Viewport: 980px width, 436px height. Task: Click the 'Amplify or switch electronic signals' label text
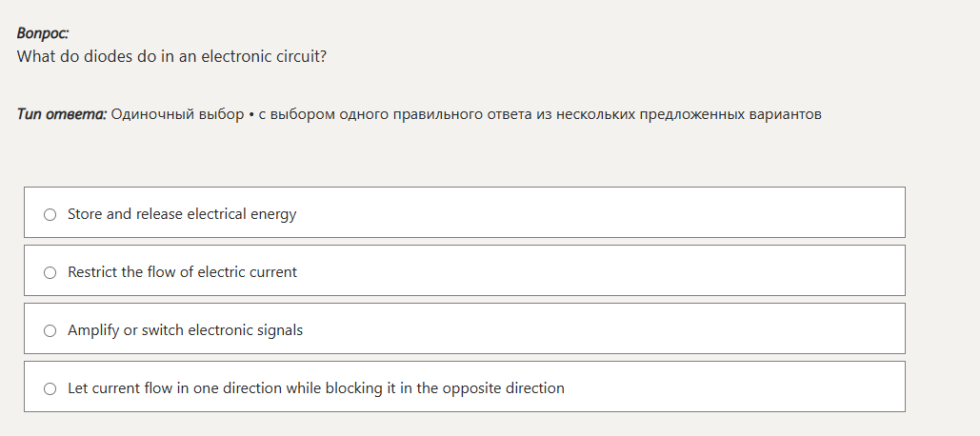tap(185, 330)
